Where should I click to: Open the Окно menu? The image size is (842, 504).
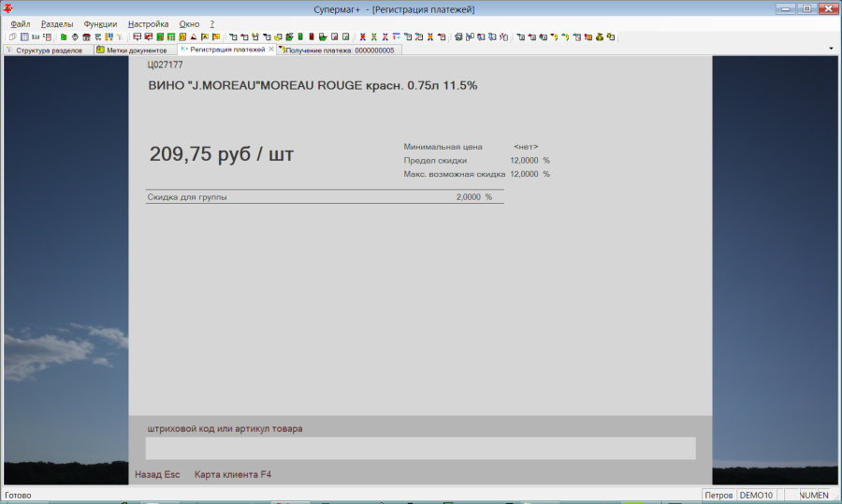(x=189, y=24)
